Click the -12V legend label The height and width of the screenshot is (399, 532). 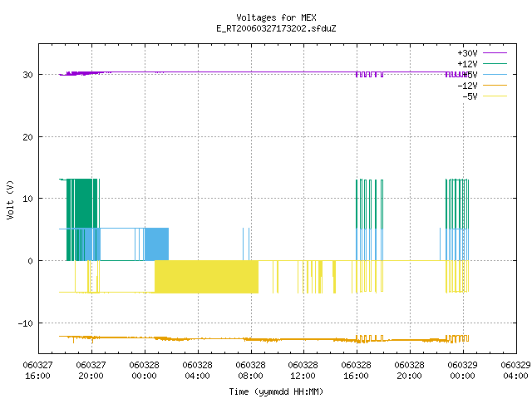point(467,86)
